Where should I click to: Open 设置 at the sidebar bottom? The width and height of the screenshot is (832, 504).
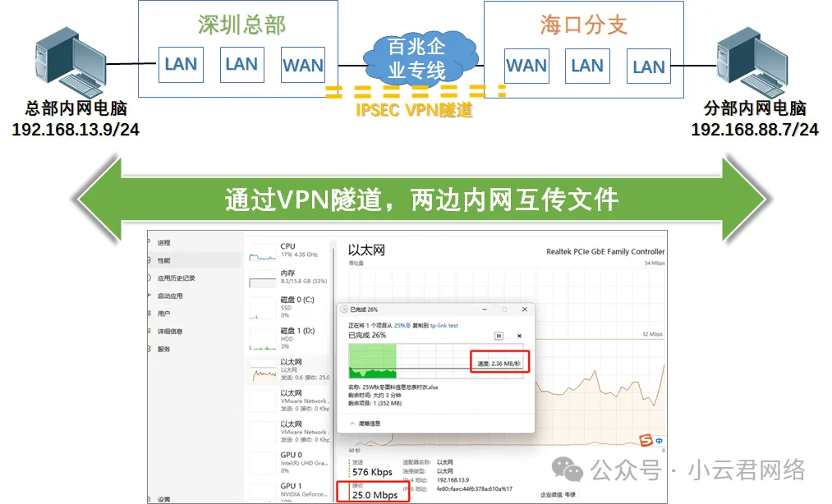pyautogui.click(x=164, y=499)
